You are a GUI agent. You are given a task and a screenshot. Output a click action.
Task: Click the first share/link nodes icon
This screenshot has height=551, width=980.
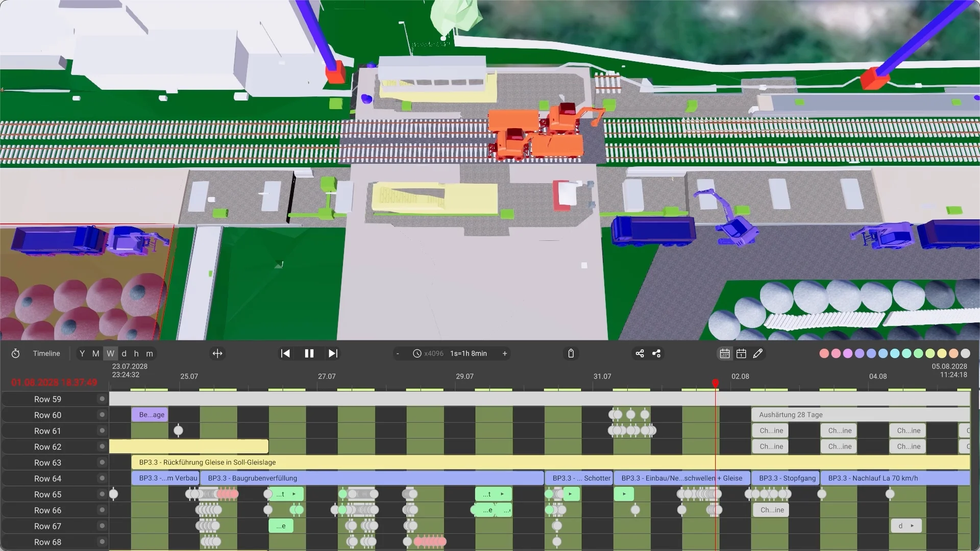640,354
